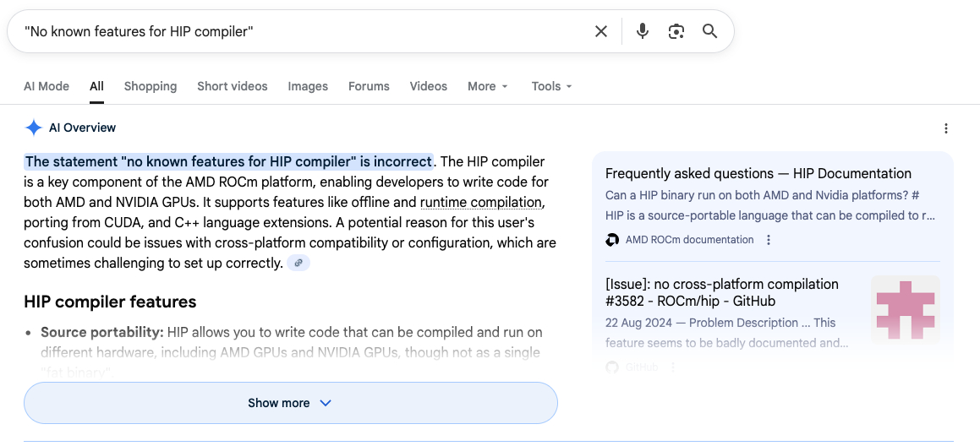Click the AMD ROCm documentation site icon
This screenshot has height=446, width=980.
tap(612, 240)
